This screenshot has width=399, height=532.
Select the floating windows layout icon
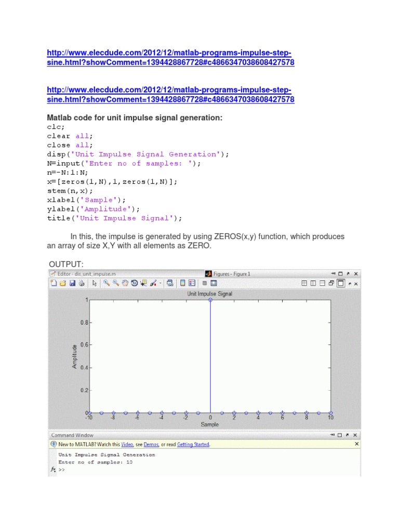pos(331,283)
